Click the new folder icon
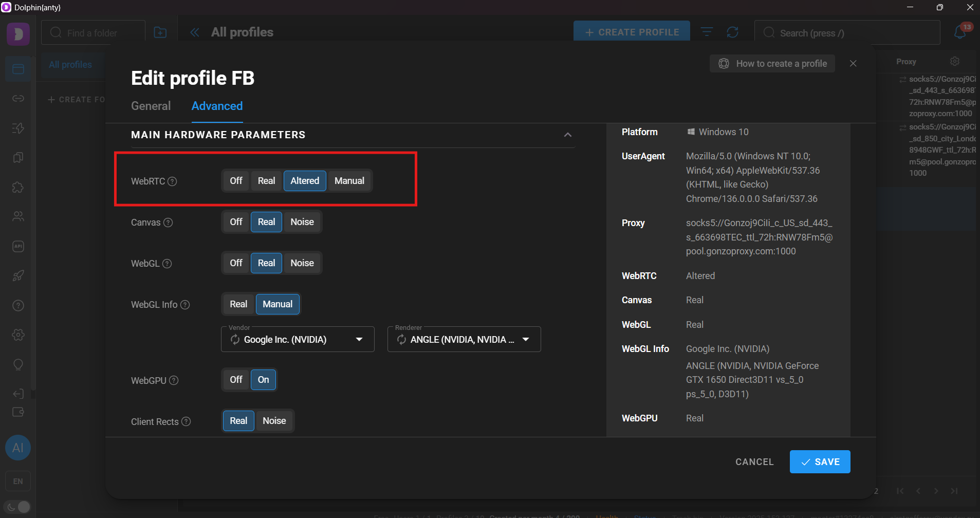The width and height of the screenshot is (980, 518). point(160,32)
